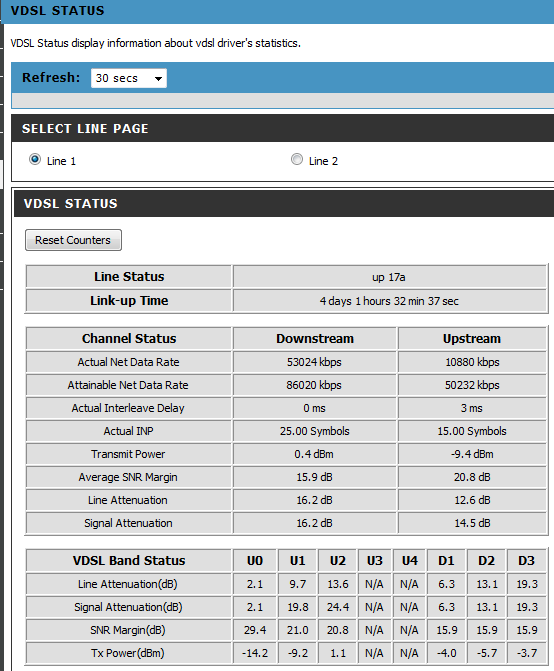Viewport: 554px width, 671px height.
Task: Click the 'Tx Power(dBm)' band row label
Action: tap(127, 653)
